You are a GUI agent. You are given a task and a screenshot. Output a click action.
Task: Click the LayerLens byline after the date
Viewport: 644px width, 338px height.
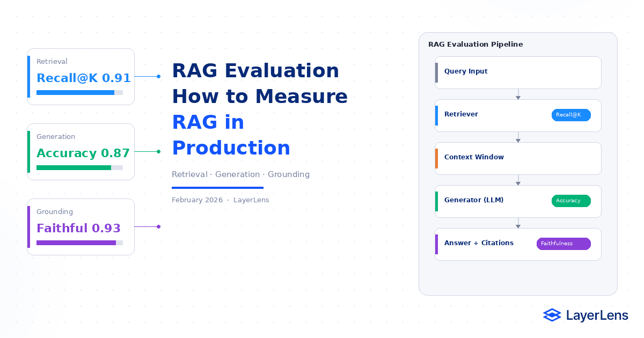point(251,200)
